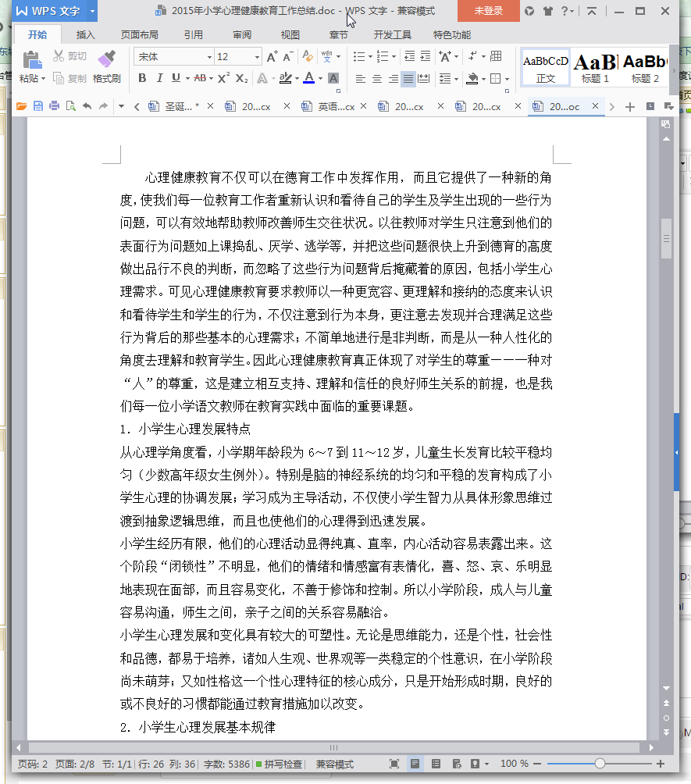Redo the last undone action
Image resolution: width=691 pixels, height=784 pixels.
104,106
